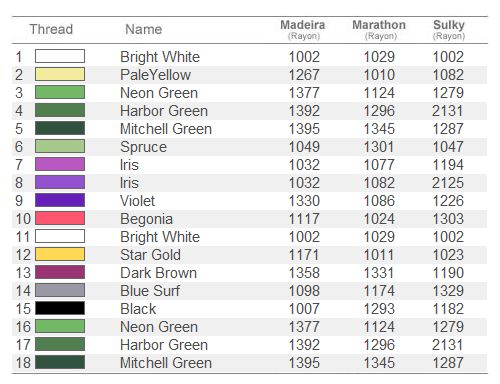Select the row 7 Iris magenta swatch

(60, 164)
